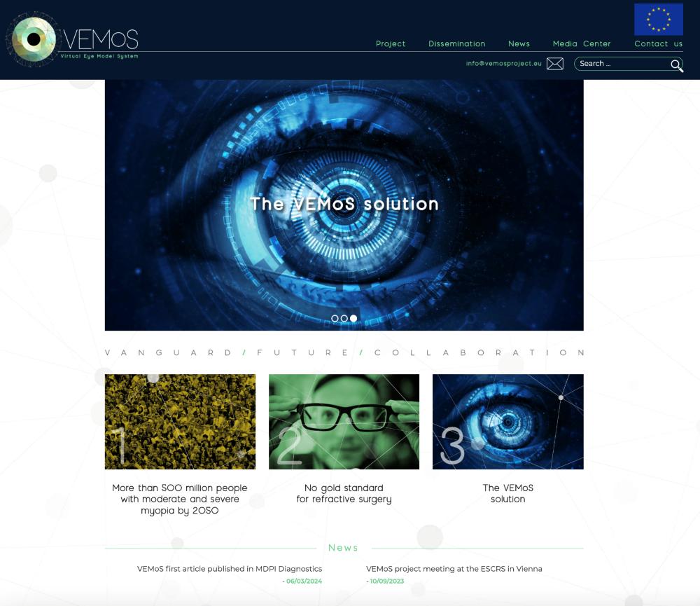Viewport: 700px width, 606px height.
Task: Click the date 06/03/2024
Action: [302, 581]
